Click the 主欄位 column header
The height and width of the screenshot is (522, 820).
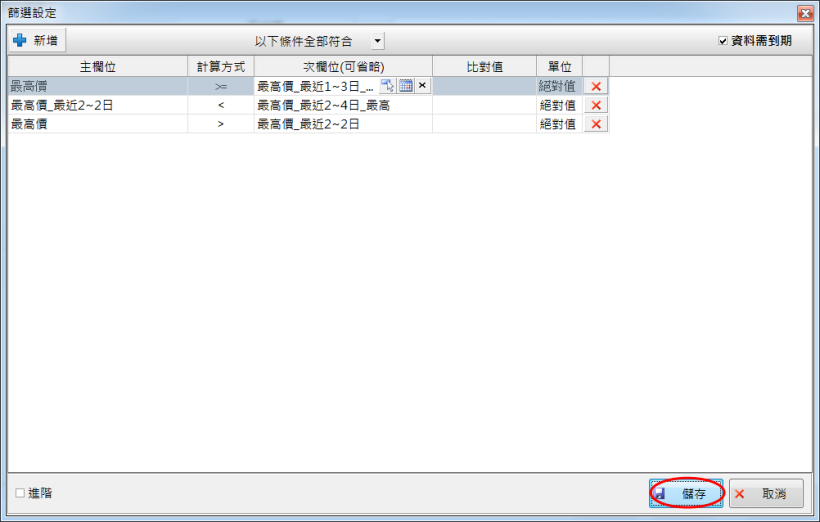click(98, 66)
